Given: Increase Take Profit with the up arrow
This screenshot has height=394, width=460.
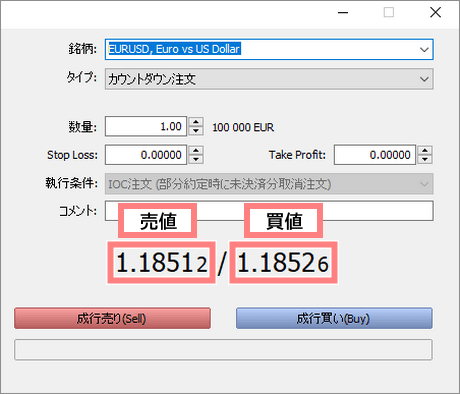Looking at the screenshot, I should tap(425, 150).
